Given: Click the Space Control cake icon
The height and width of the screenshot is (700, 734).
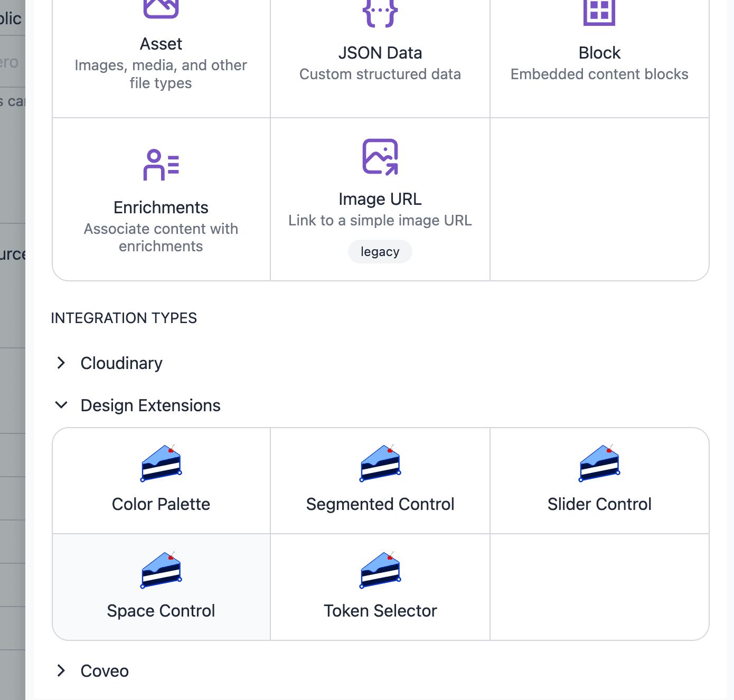Looking at the screenshot, I should point(161,570).
